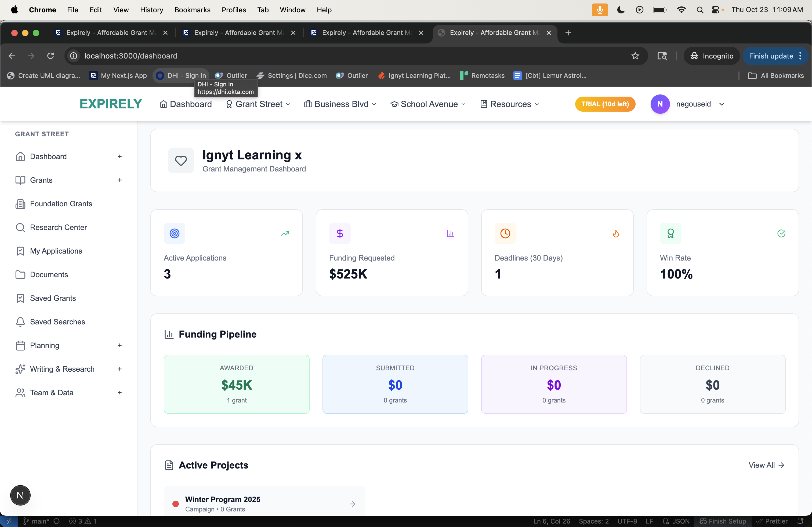Expand Writing & Research sidebar section
812x527 pixels.
(119, 369)
